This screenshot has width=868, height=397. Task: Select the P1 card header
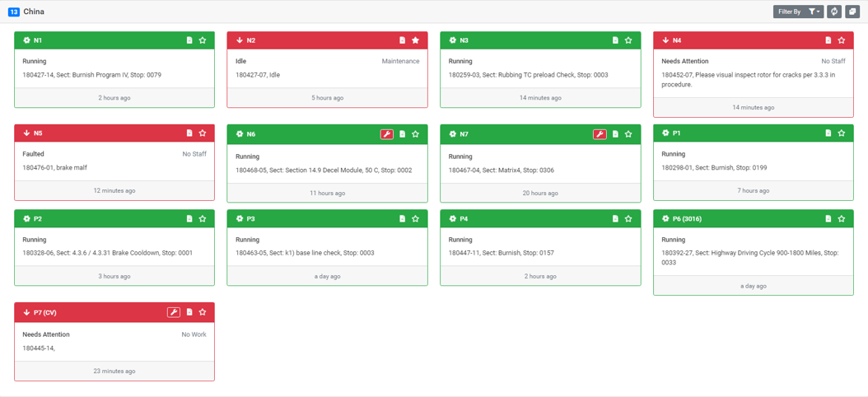coord(754,133)
